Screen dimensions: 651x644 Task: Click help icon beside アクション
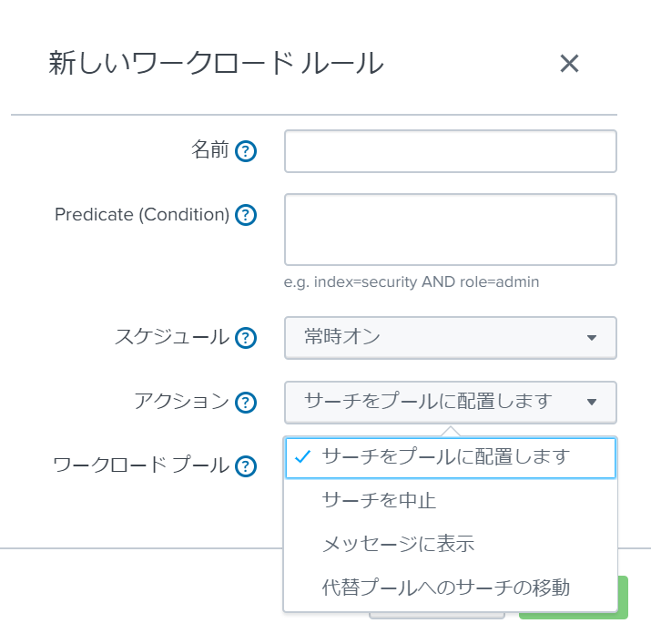[x=246, y=403]
